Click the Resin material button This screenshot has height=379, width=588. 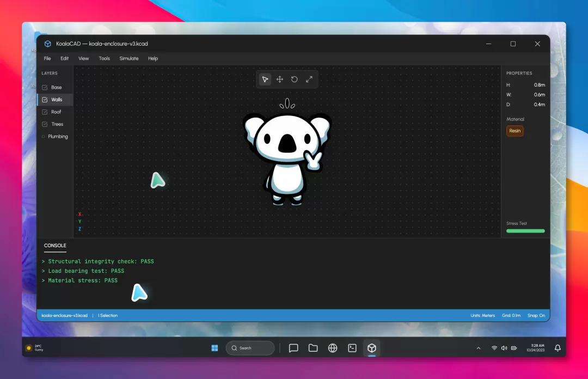tap(515, 131)
